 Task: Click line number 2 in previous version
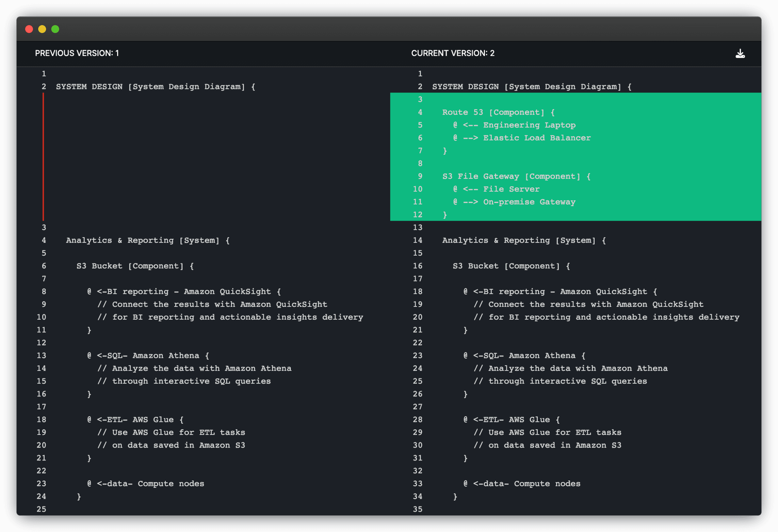click(x=43, y=86)
